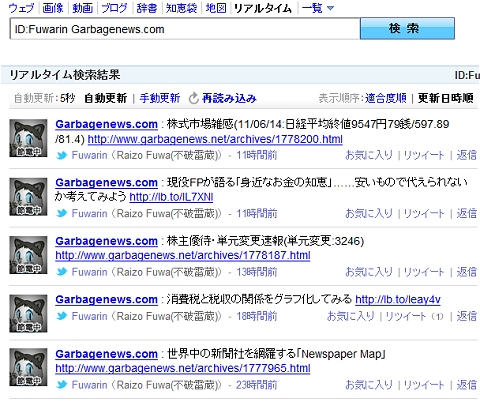480x402 pixels.
Task: Open the 18時間前 timestamp link
Action: 257,316
